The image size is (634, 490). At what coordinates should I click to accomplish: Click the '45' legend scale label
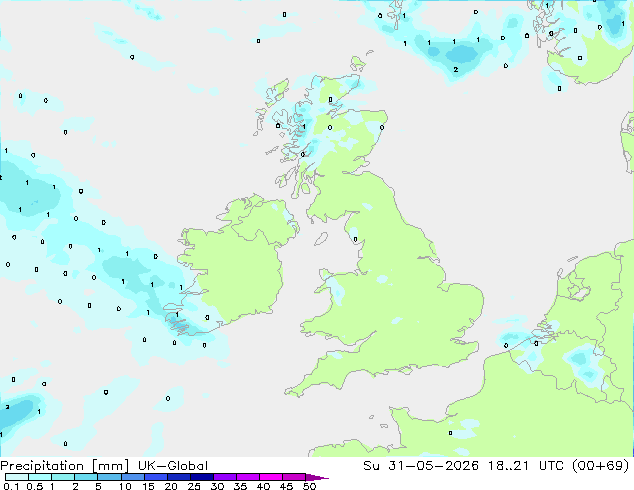pyautogui.click(x=286, y=486)
